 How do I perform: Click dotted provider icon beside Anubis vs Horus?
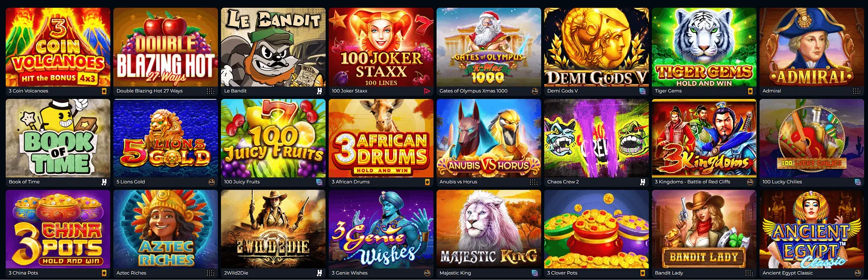(533, 182)
